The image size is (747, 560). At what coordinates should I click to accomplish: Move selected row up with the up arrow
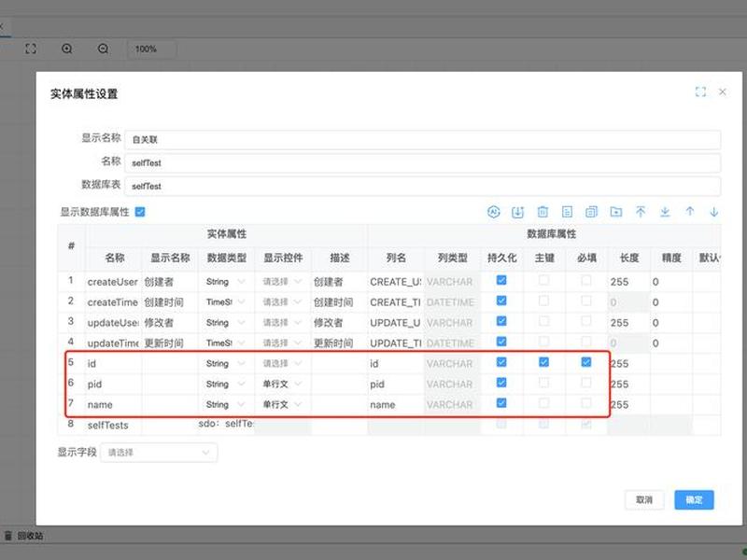pos(690,212)
